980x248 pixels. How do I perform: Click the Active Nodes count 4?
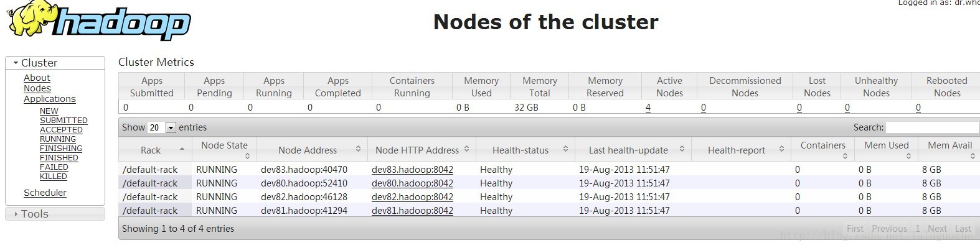click(x=648, y=108)
